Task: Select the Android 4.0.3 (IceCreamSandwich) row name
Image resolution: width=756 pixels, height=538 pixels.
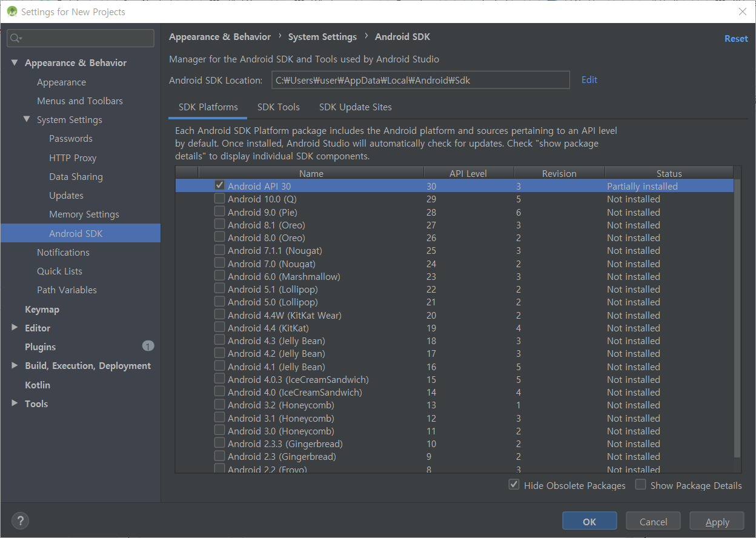Action: [x=298, y=379]
